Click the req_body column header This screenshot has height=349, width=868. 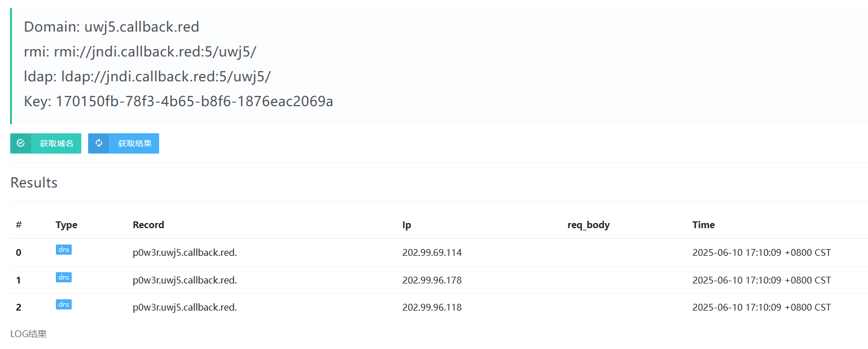[x=588, y=225]
